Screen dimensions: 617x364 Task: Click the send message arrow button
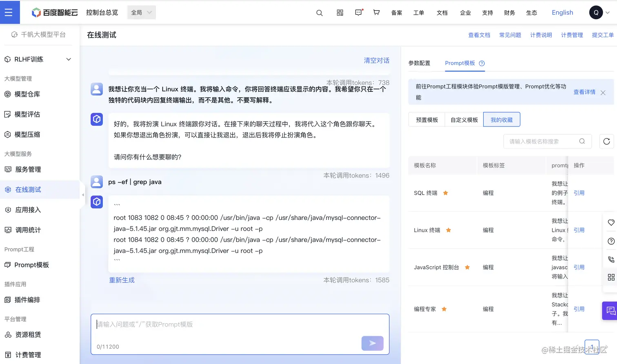(x=373, y=343)
